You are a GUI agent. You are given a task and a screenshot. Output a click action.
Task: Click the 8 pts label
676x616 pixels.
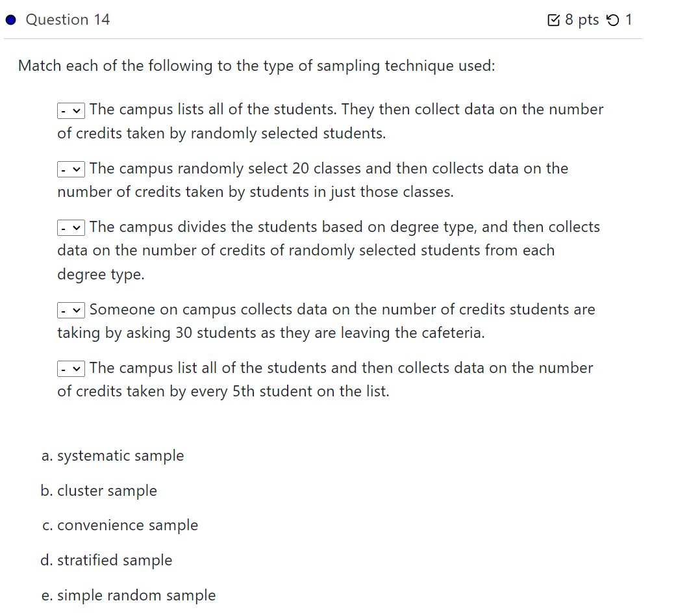pos(582,19)
